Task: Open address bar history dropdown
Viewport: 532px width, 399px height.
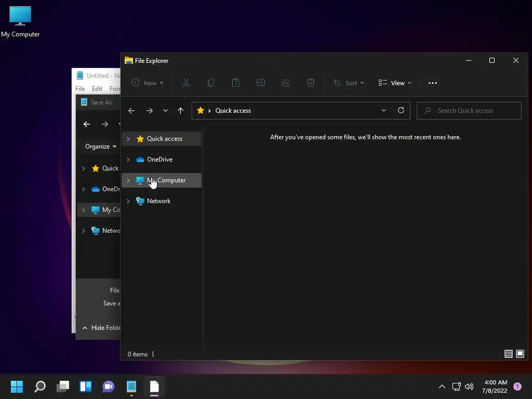Action: (384, 111)
